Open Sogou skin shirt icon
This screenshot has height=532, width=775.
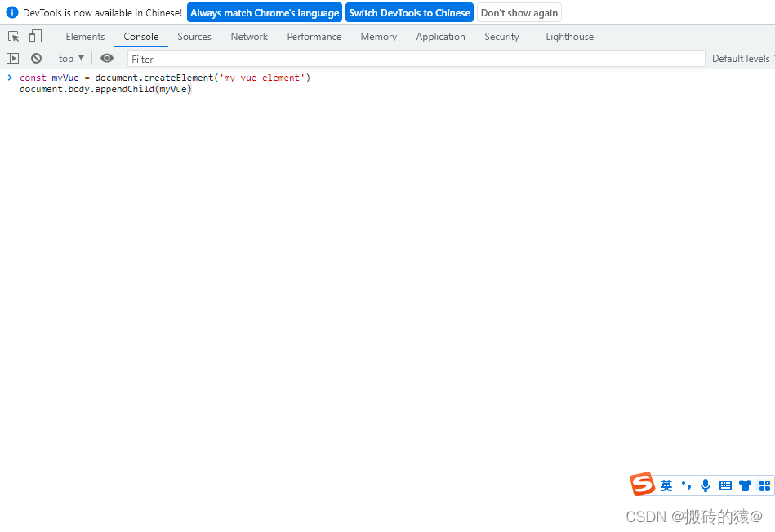[745, 485]
